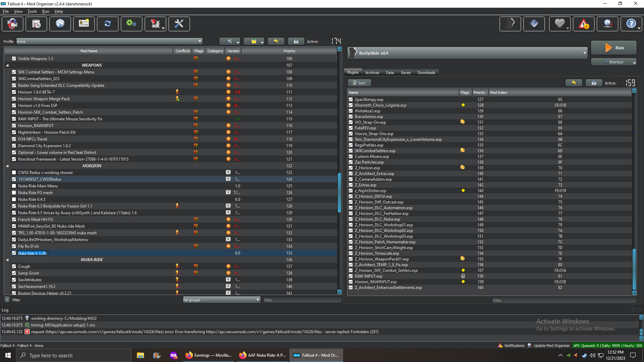Click the plugin list restore backup arrow
Screen dimensions: 644x362
point(574,83)
